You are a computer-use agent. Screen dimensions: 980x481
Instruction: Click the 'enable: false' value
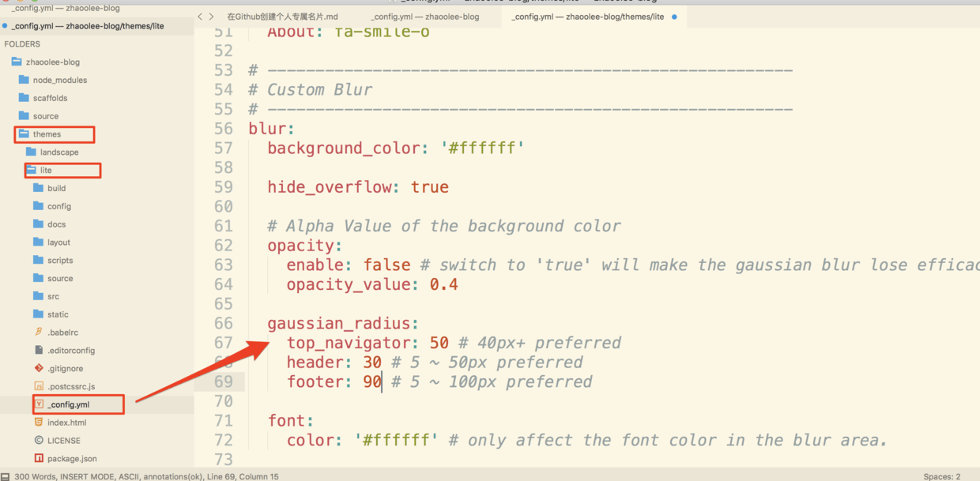pyautogui.click(x=387, y=265)
